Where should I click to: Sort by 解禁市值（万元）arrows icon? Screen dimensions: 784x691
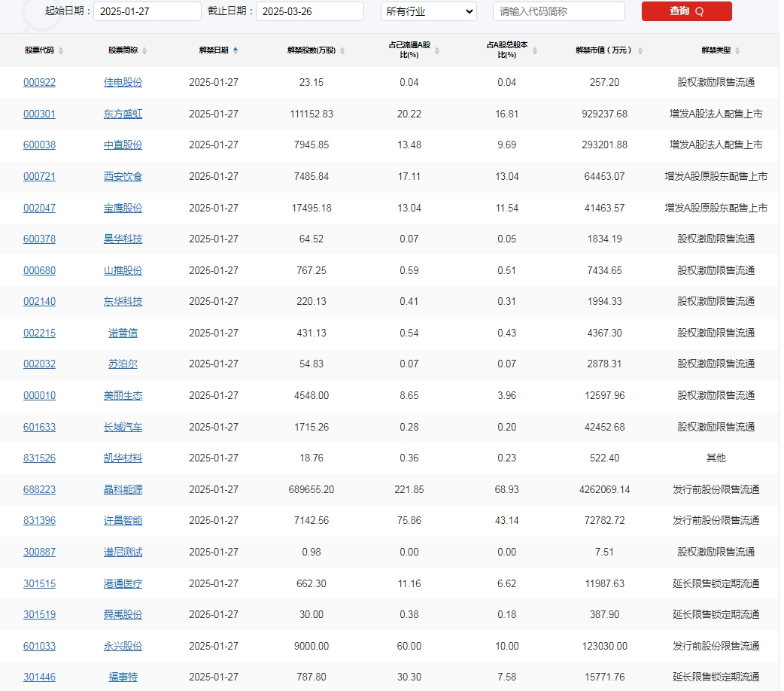coord(640,51)
